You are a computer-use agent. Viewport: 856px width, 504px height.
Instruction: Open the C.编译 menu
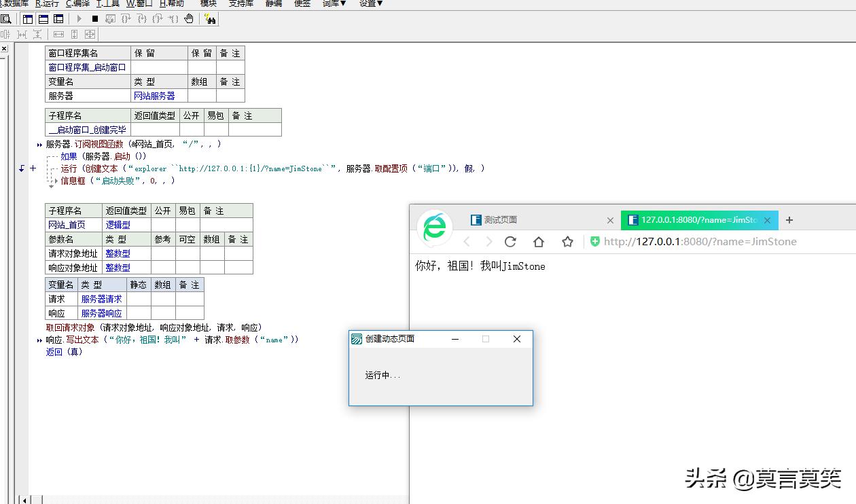click(77, 3)
